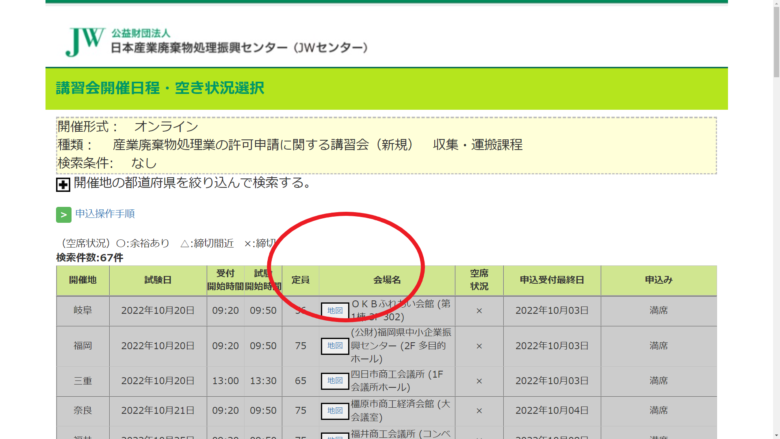This screenshot has width=780, height=439.
Task: Open the 申込操作手順 link
Action: click(x=104, y=214)
